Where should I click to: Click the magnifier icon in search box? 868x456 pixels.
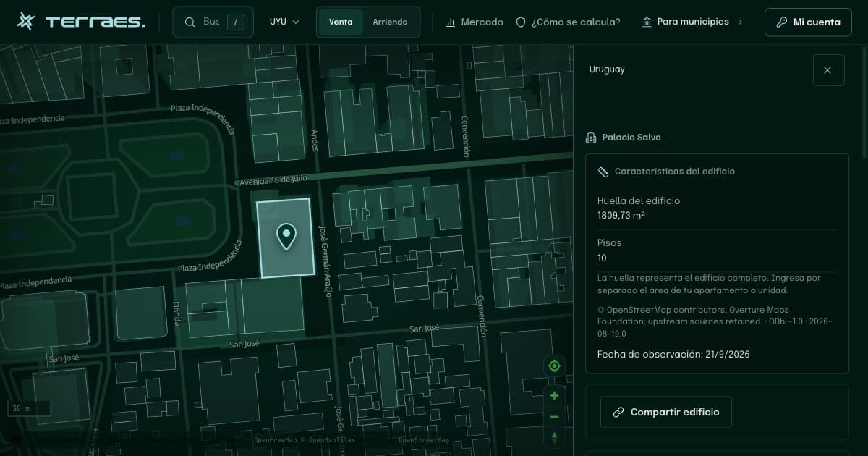tap(190, 22)
